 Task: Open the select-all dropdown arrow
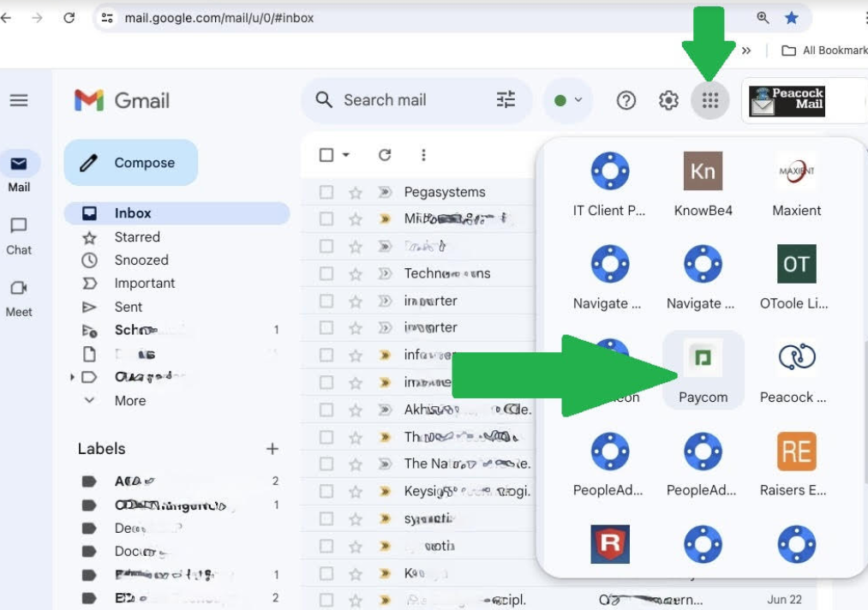click(x=346, y=155)
